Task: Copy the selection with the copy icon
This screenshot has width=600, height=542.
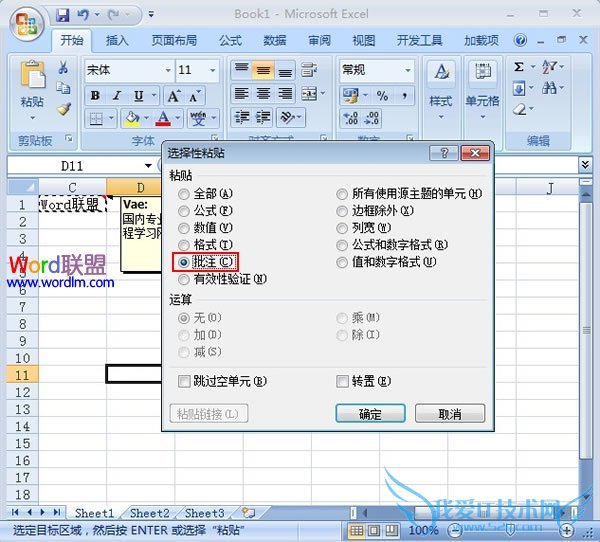Action: coord(63,88)
